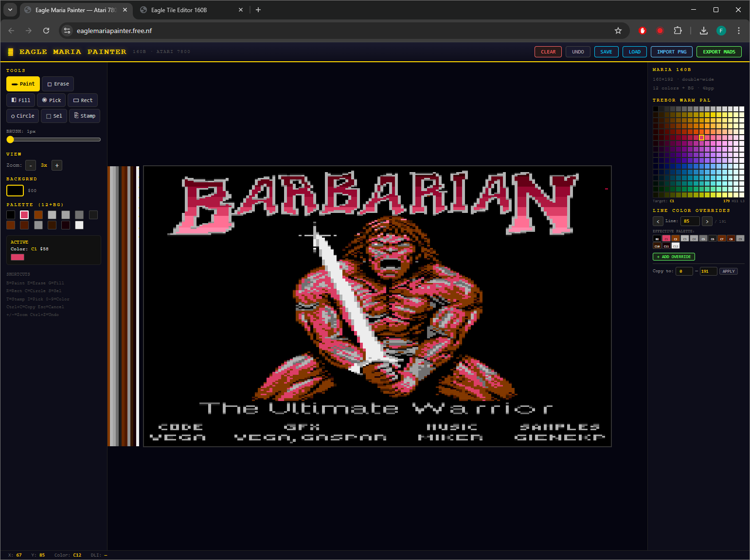Open a new browser tab
Screen dimensions: 750x560
(x=258, y=10)
